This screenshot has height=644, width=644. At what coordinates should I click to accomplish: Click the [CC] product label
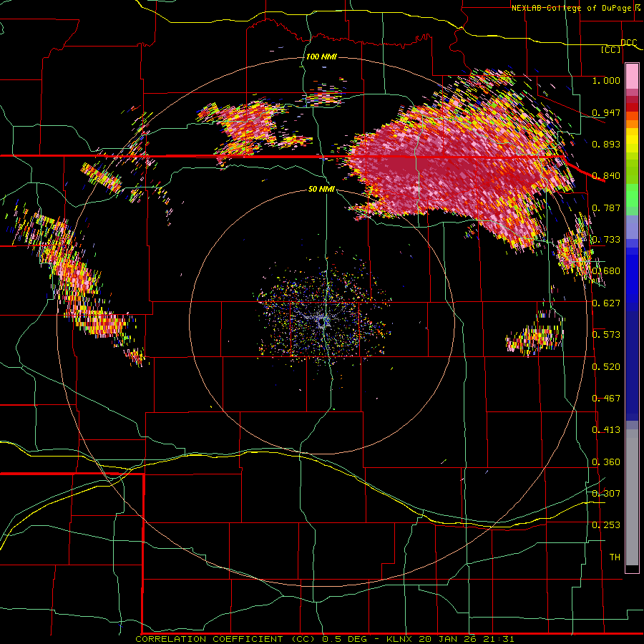pos(611,49)
